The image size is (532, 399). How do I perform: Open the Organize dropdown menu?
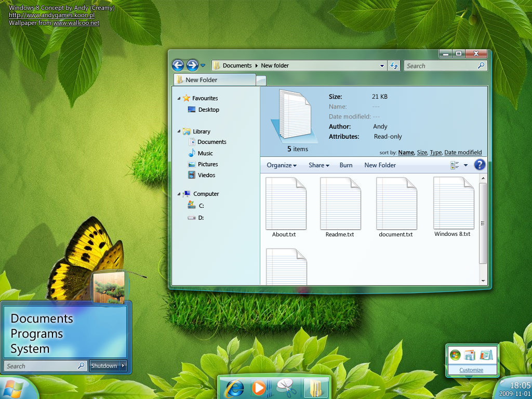281,165
